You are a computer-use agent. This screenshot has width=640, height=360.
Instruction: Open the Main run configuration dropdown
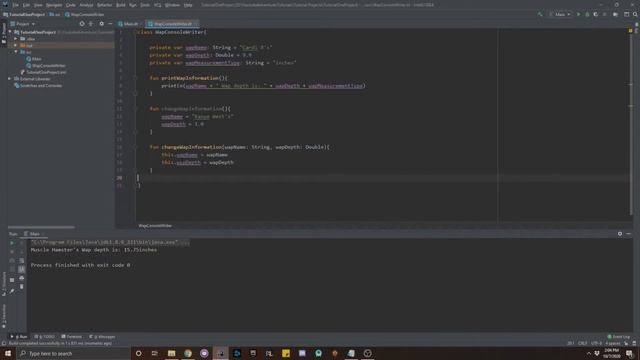tap(560, 14)
